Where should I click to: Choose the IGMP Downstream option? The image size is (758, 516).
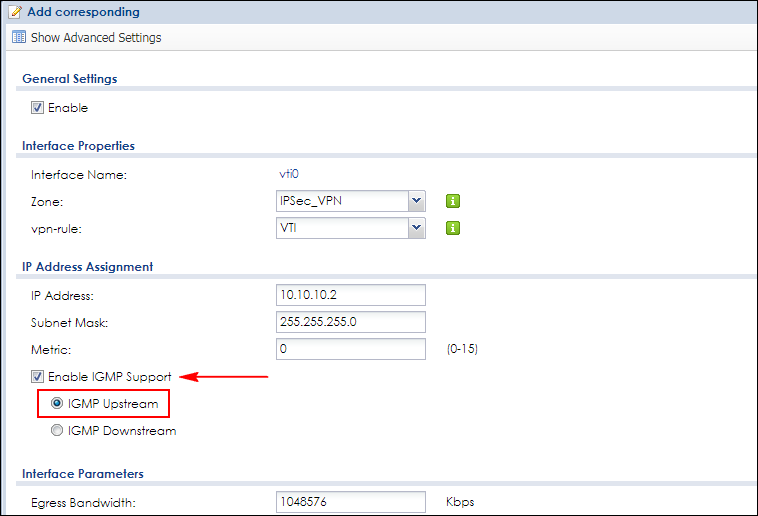[x=56, y=431]
